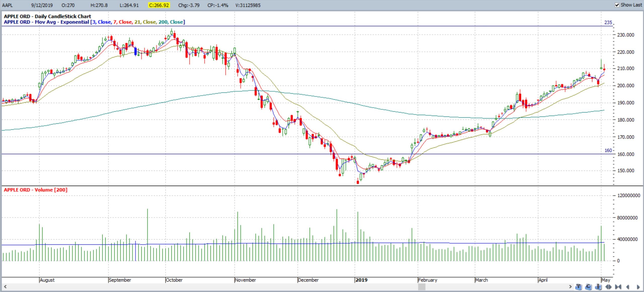Click the blue "T" chart tool icon
Screen dimensions: 644x292
578,287
